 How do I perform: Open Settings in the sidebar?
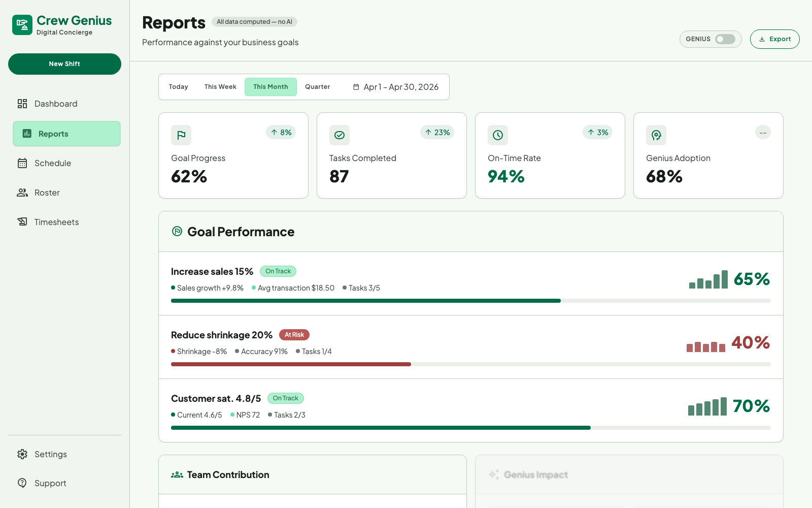tap(64, 454)
